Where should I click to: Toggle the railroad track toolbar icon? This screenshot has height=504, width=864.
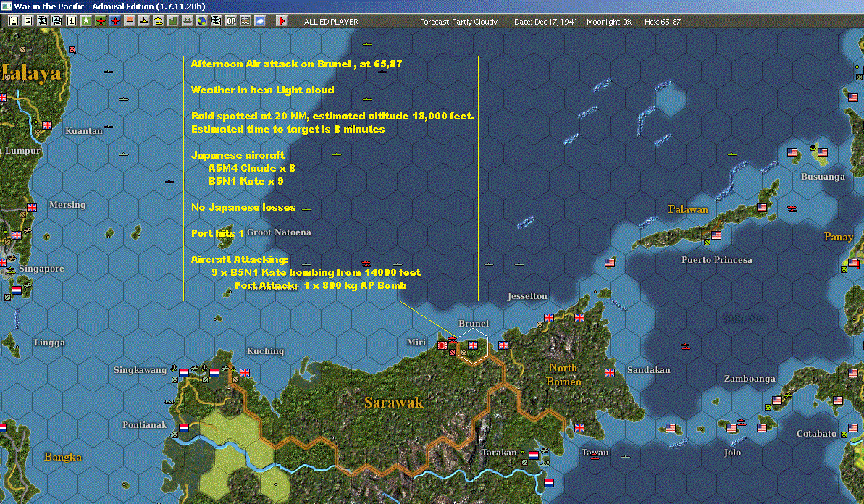click(246, 21)
